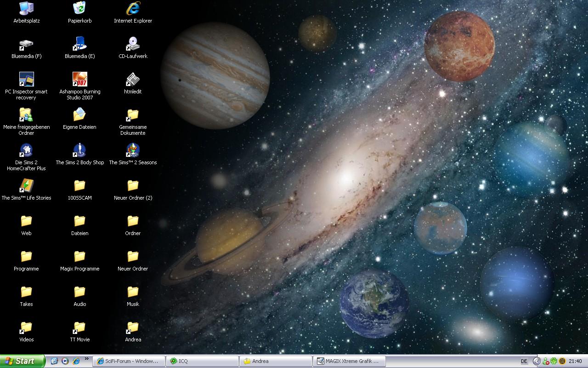Screen dimensions: 588x368
Task: Switch to MAGIX Xtreme Grafik taskbar item
Action: pos(349,361)
